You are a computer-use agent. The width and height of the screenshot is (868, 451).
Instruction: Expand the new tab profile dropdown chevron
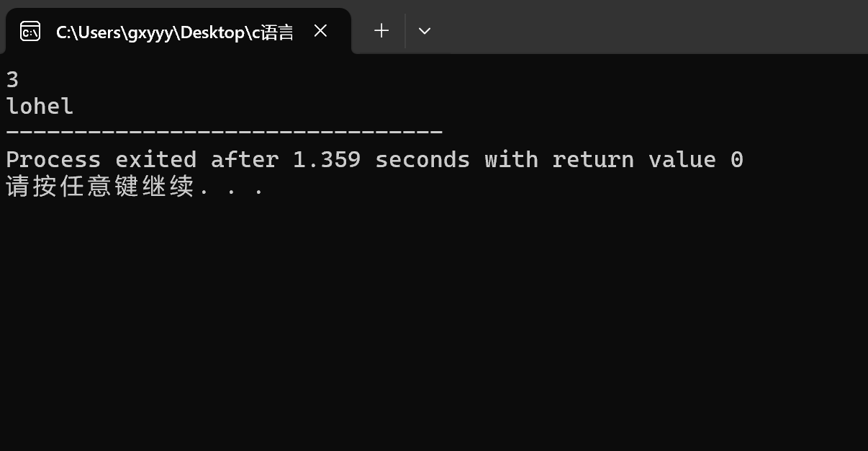click(425, 30)
